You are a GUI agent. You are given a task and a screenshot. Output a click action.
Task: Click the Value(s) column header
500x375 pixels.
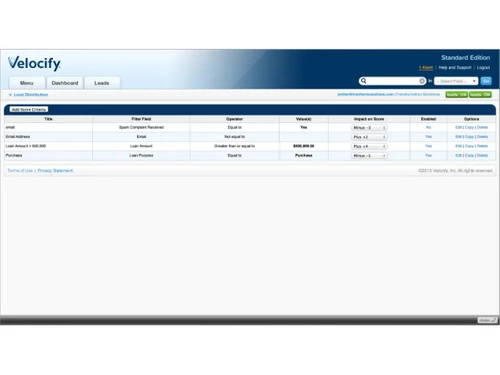pos(304,119)
